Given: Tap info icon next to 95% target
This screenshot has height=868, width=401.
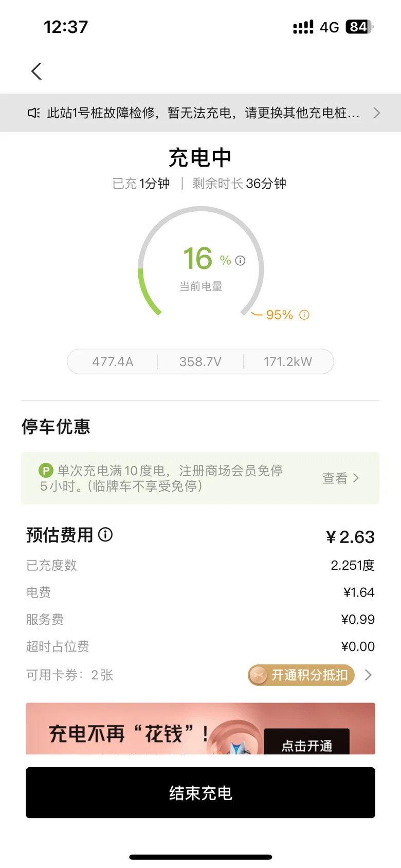Looking at the screenshot, I should tap(304, 315).
